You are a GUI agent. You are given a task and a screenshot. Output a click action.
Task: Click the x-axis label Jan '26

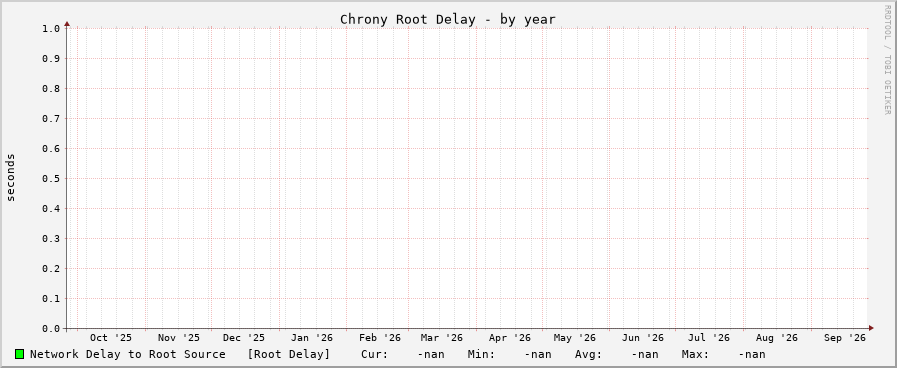pos(312,338)
